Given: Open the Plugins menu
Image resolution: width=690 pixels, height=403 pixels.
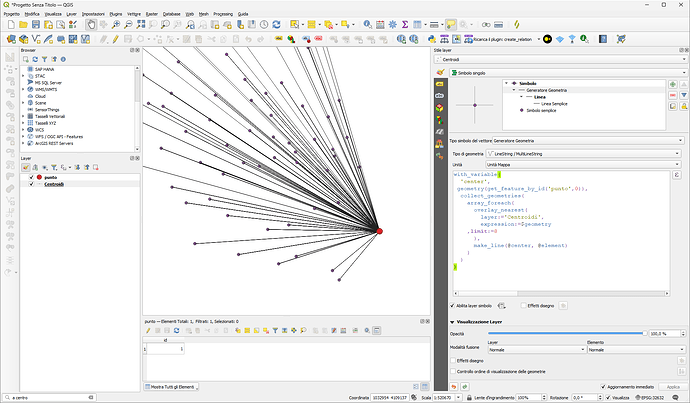Looking at the screenshot, I should [116, 14].
